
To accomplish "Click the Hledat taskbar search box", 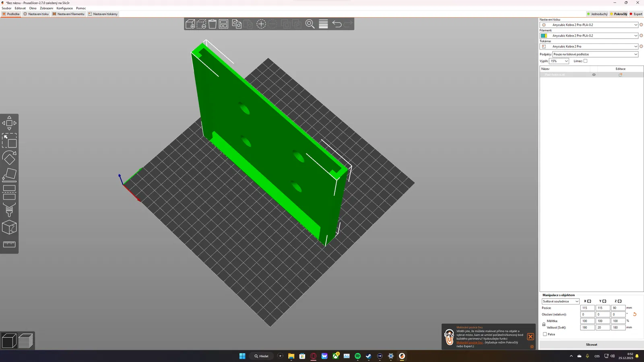I will 261,356.
